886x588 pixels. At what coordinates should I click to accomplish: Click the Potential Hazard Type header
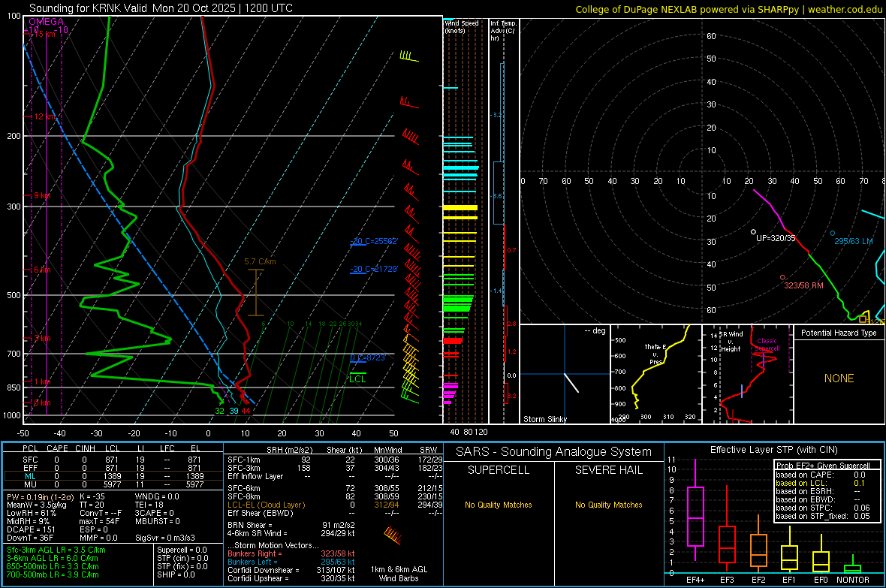(x=839, y=333)
